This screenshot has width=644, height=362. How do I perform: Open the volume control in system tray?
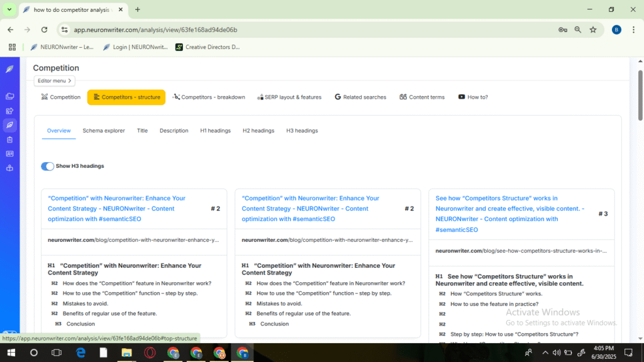pos(557,353)
